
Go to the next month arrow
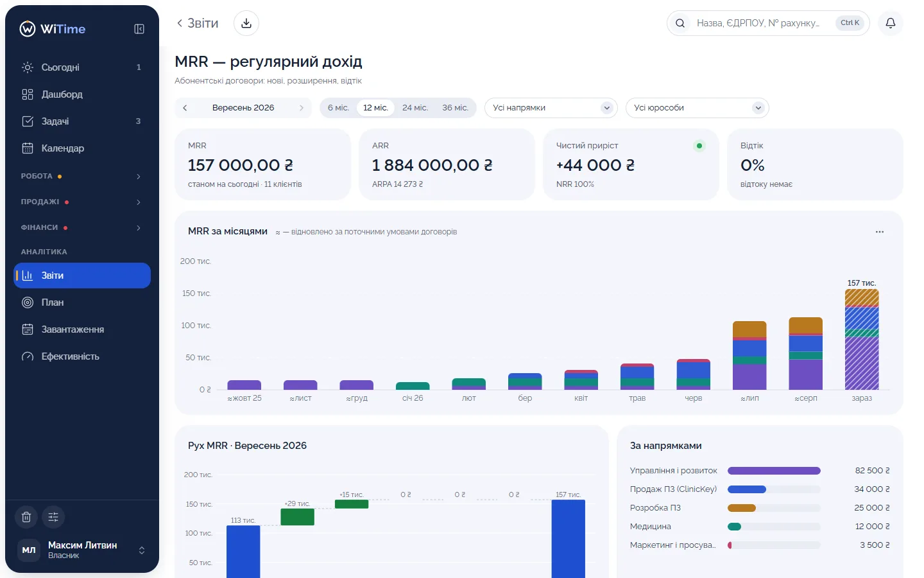click(x=301, y=108)
